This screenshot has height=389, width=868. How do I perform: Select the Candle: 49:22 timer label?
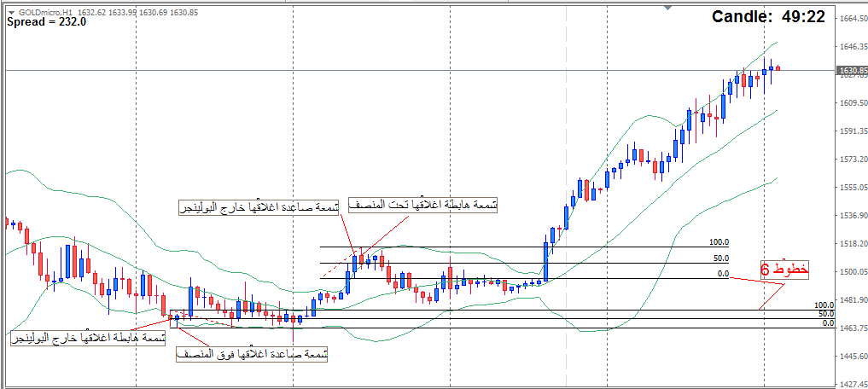(768, 17)
